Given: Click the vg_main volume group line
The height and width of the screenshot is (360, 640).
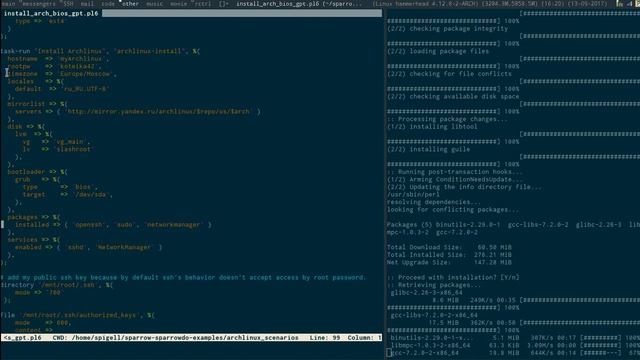Looking at the screenshot, I should (56, 142).
